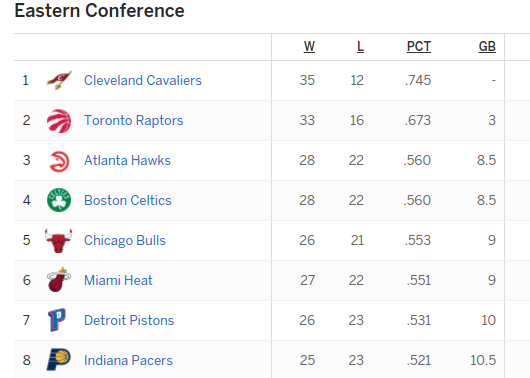Sort standings by L column header
The image size is (530, 378).
coord(360,46)
